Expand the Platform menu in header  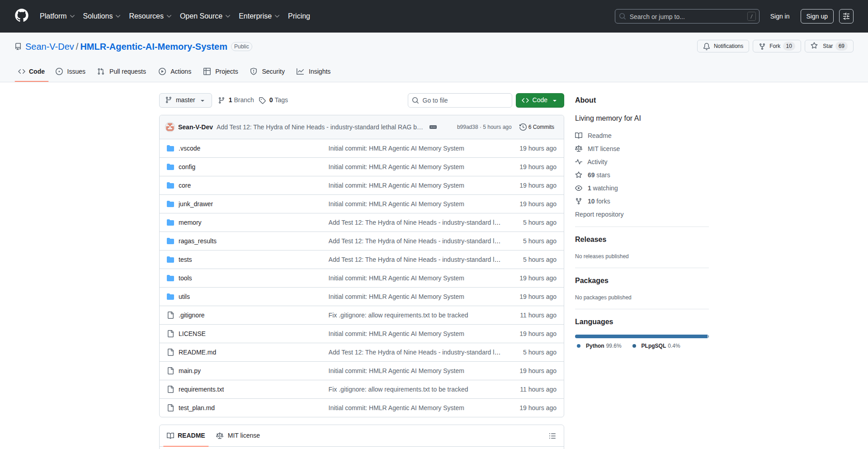coord(57,16)
